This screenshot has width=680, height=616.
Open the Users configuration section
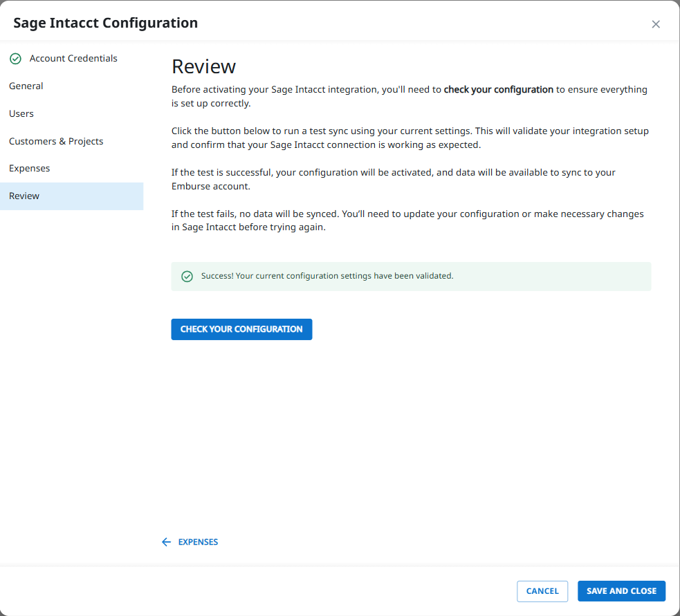(21, 113)
